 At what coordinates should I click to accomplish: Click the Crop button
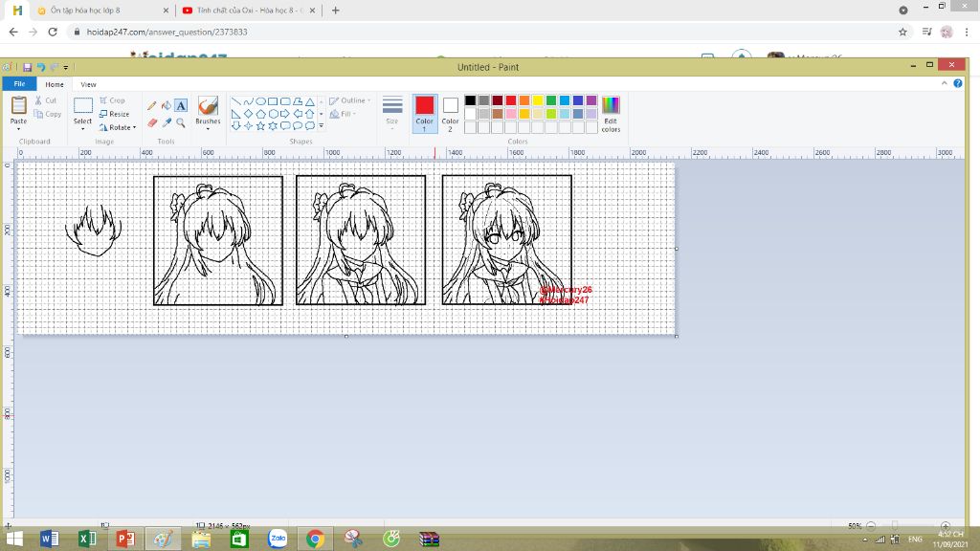(x=113, y=100)
